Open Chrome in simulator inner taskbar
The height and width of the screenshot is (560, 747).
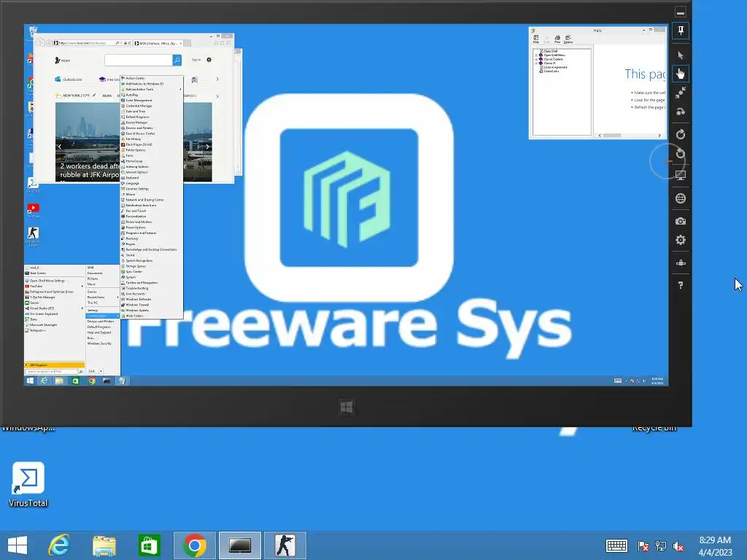pos(91,381)
